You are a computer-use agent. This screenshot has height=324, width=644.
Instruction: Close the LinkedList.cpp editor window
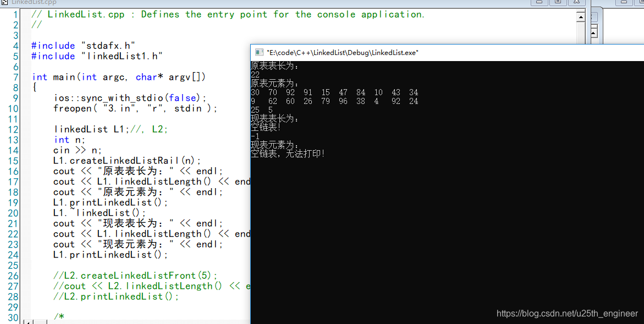[576, 2]
